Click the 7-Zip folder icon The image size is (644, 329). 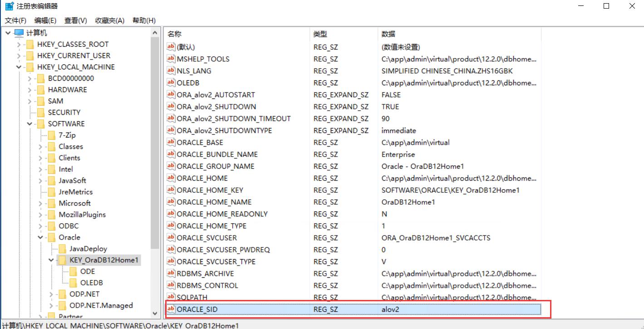[x=51, y=135]
